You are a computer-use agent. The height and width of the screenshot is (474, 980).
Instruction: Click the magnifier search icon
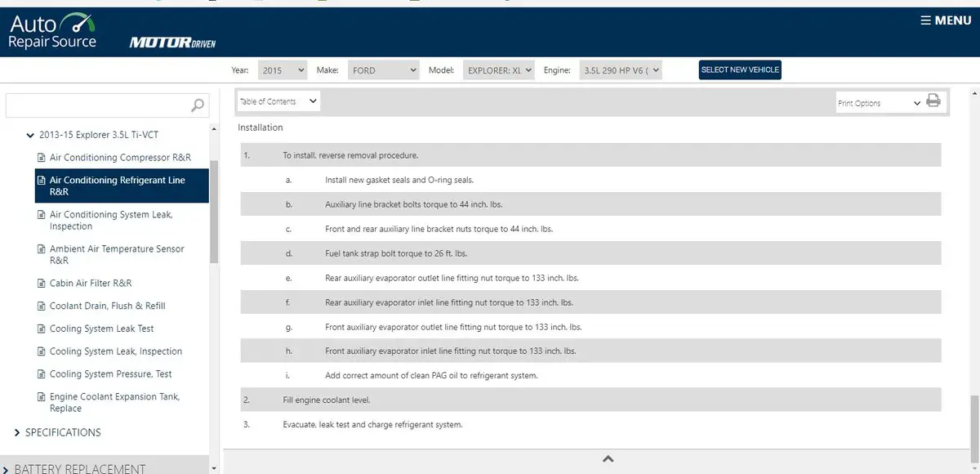(x=198, y=105)
